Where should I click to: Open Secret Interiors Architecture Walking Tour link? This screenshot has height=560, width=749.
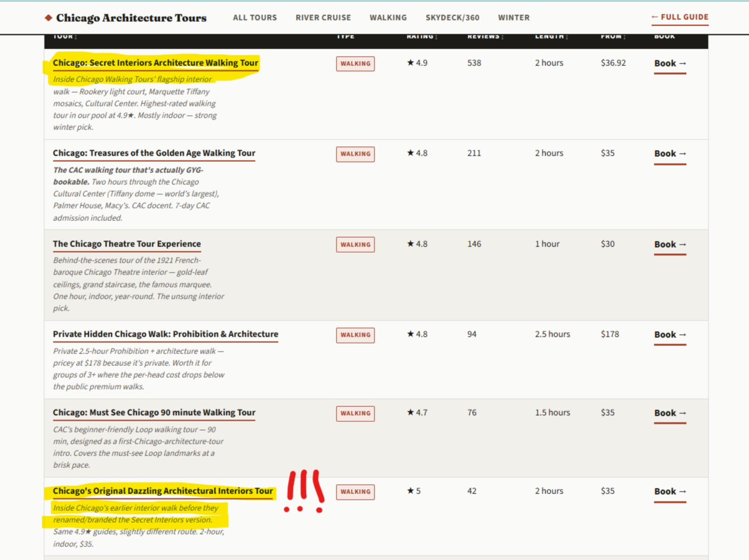click(156, 63)
